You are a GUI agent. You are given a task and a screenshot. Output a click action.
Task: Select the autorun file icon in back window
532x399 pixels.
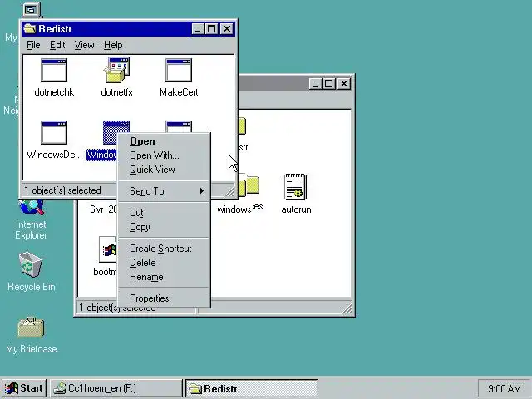(296, 187)
